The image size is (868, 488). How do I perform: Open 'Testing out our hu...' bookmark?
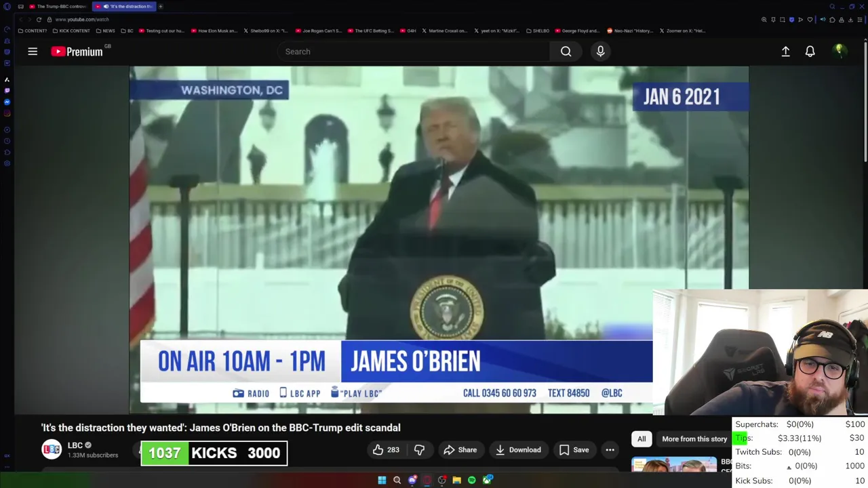point(161,30)
